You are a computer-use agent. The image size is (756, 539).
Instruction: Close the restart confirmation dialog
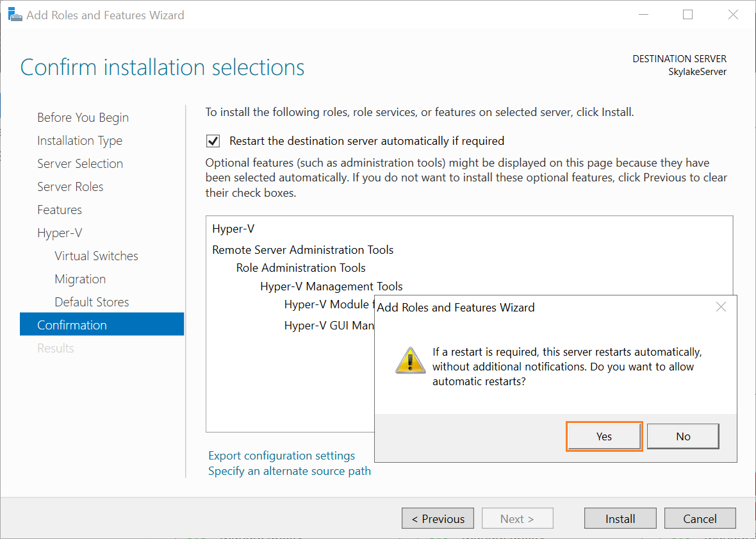(x=721, y=307)
